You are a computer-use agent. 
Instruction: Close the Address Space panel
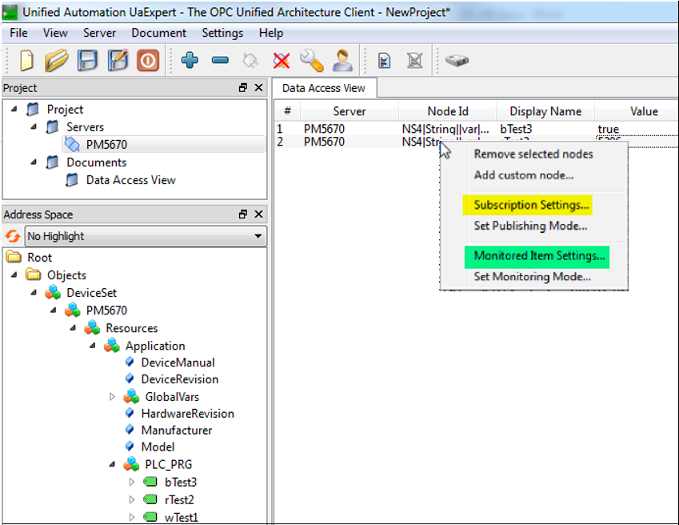coord(259,214)
